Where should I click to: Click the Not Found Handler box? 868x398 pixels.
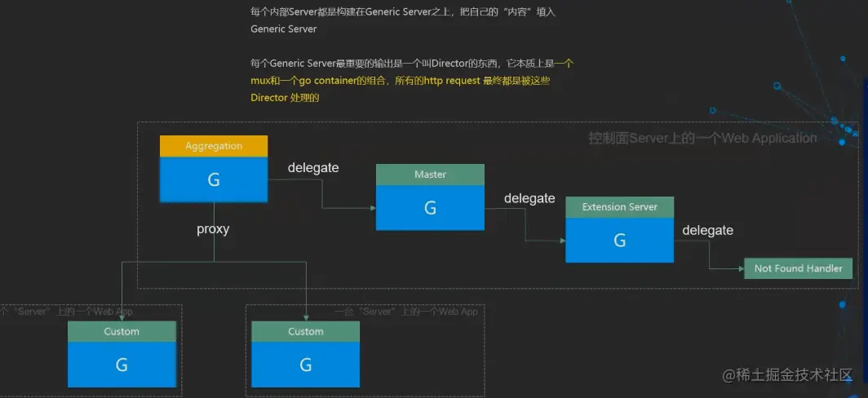798,268
